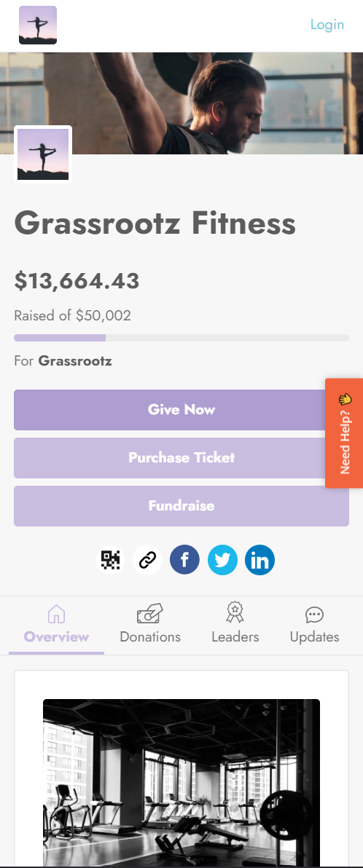Share campaign on LinkedIn
The image size is (363, 868).
coord(259,560)
